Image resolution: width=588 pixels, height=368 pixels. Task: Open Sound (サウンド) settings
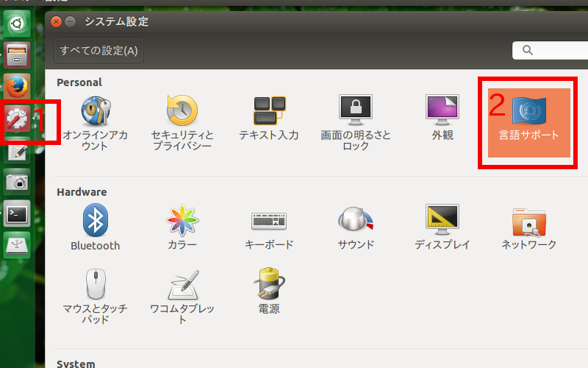[356, 227]
